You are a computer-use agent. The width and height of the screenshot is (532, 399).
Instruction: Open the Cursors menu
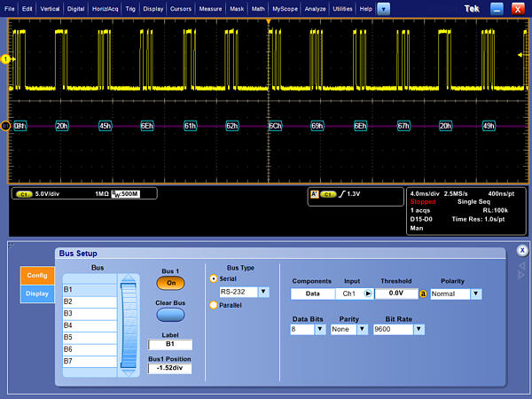(180, 8)
